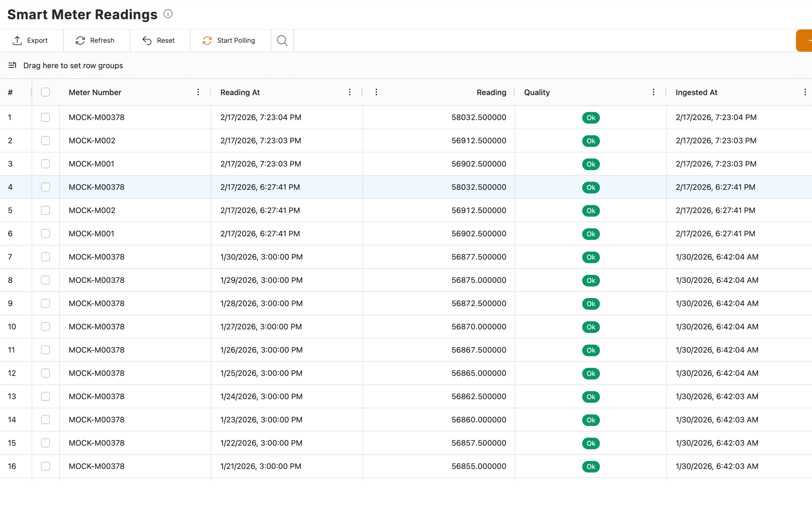The image size is (812, 508).
Task: Check the checkbox for row 1
Action: coord(45,117)
